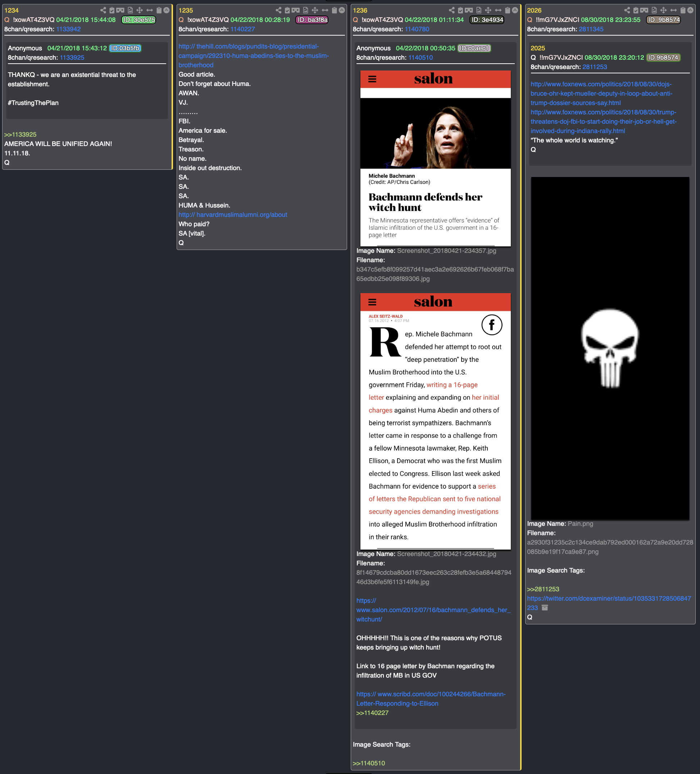
Task: Click the goggles icon on post 1236
Action: click(469, 10)
